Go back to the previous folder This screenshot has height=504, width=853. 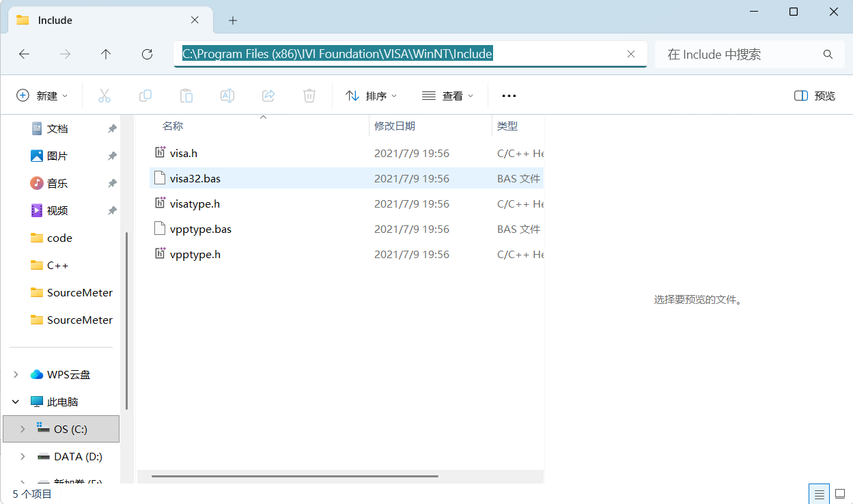pos(25,54)
